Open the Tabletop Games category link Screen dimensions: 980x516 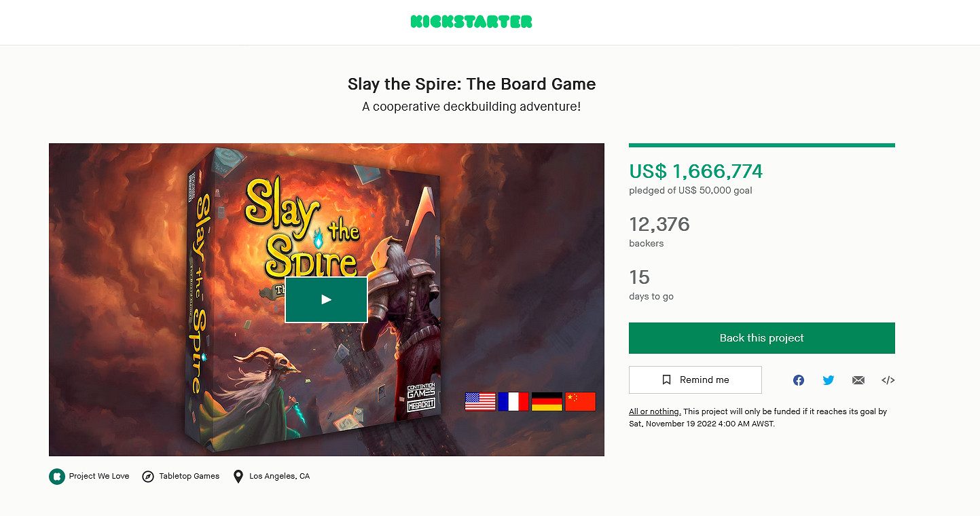tap(189, 477)
